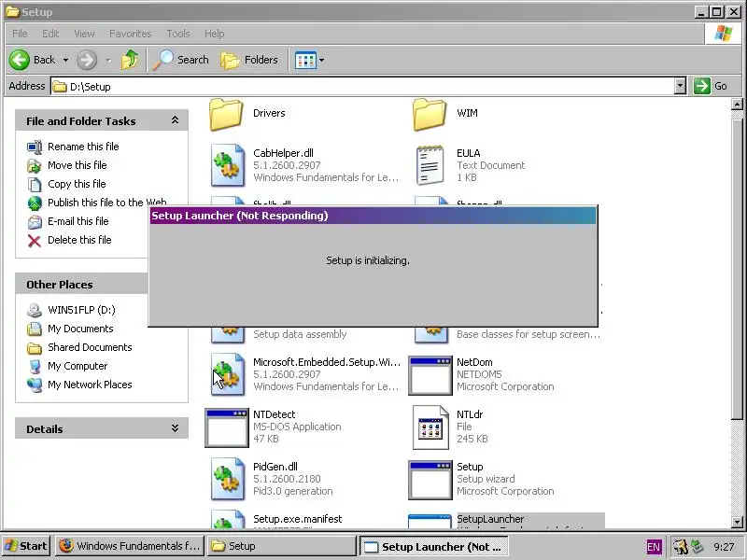Click Rename this file link
The image size is (747, 560).
[x=83, y=147]
